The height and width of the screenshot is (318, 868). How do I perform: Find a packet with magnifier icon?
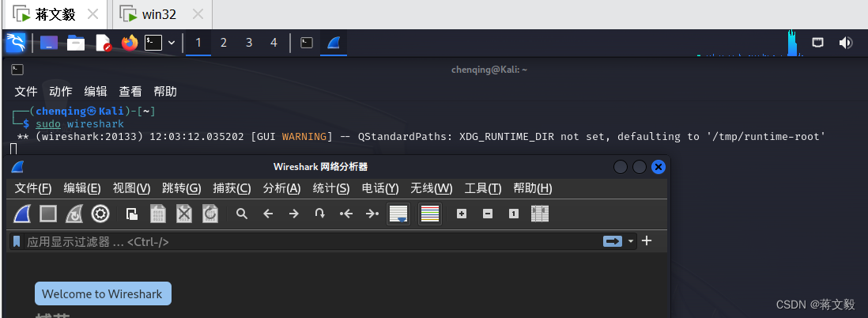click(x=241, y=214)
